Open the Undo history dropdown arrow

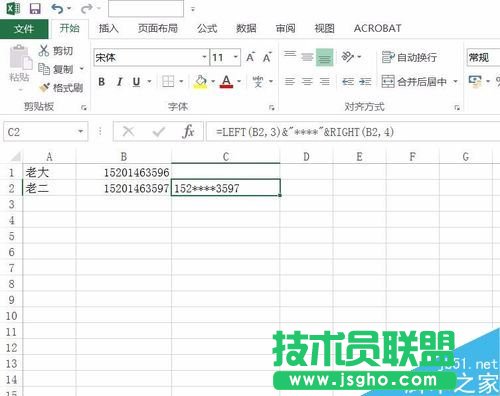coord(69,9)
